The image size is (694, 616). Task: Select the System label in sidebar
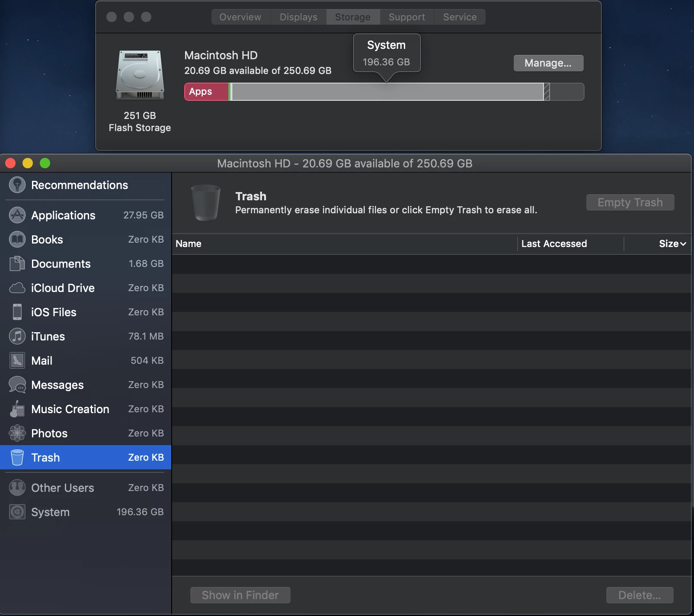pos(50,512)
